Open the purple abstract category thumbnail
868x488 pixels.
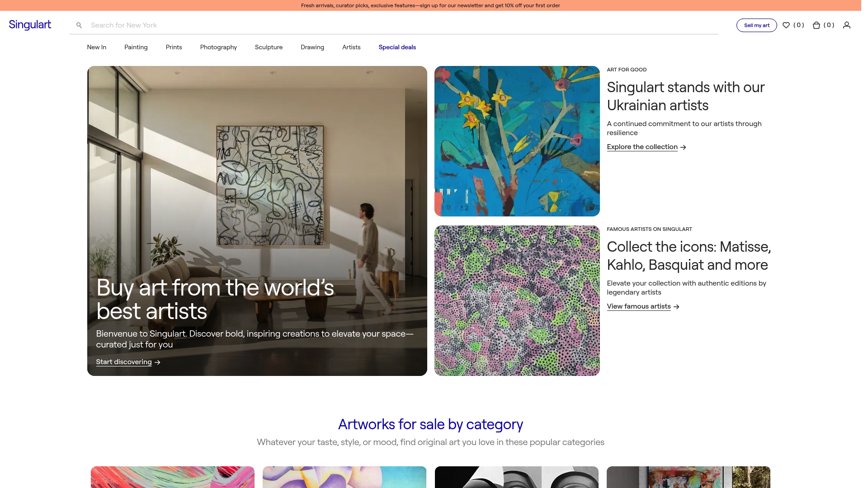(344, 477)
